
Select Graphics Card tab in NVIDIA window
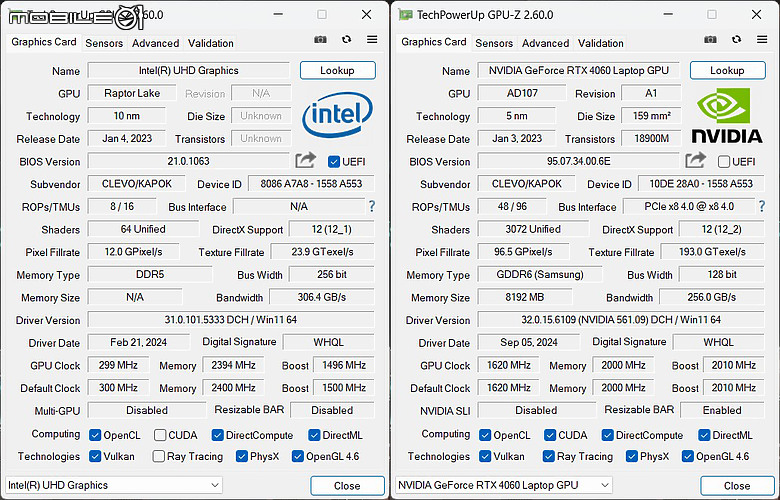coord(434,42)
